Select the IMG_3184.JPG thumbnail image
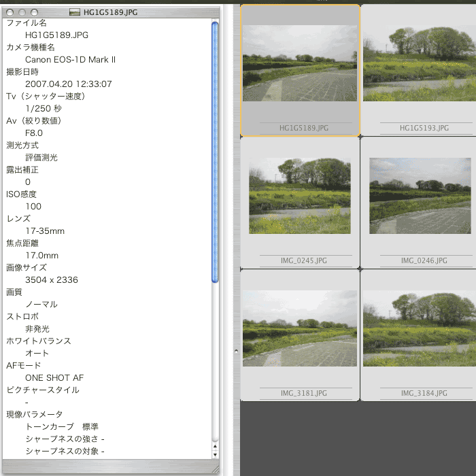The height and width of the screenshot is (476, 476). coord(419,328)
